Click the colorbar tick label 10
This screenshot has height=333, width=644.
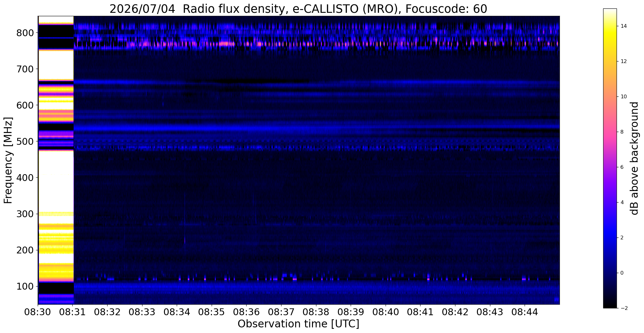(x=624, y=97)
